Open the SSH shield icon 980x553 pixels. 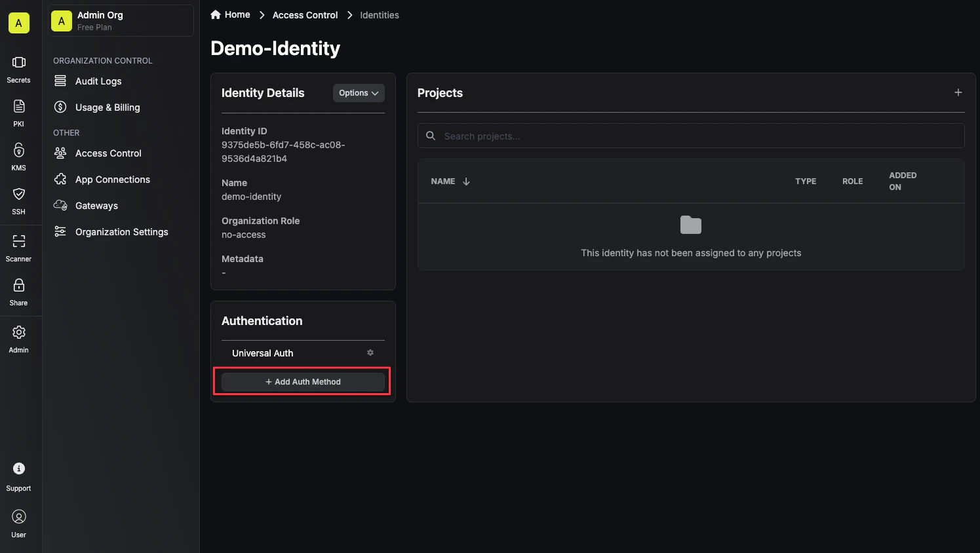[19, 194]
